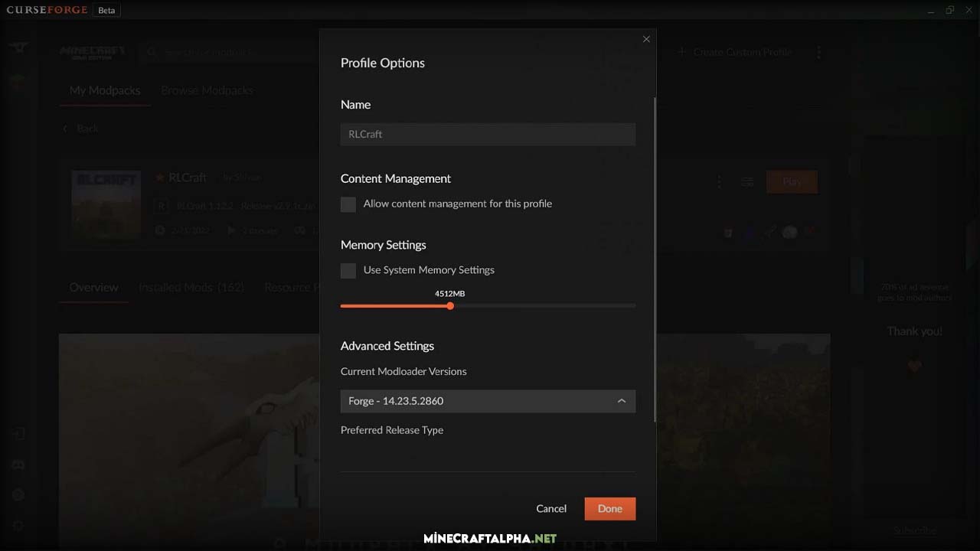Restore the CurseForge window from title bar
The image size is (980, 551).
click(949, 10)
